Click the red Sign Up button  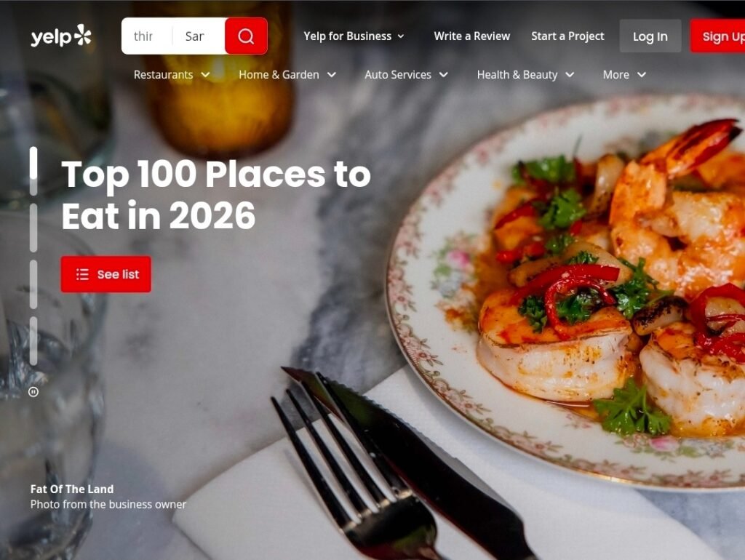(718, 36)
